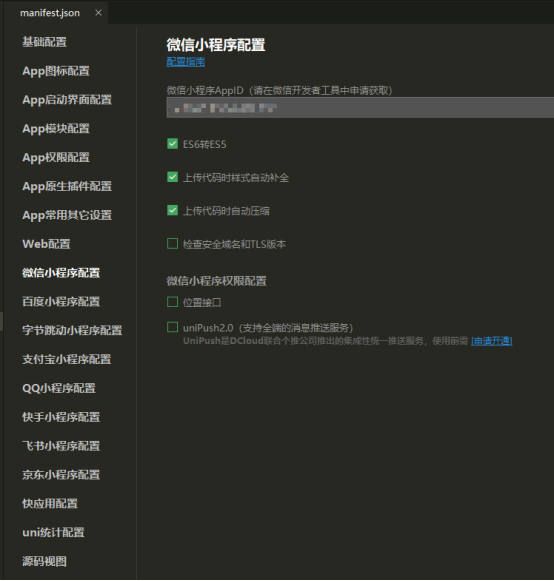The width and height of the screenshot is (554, 581).
Task: Open 百度小程序配置 section
Action: (61, 302)
